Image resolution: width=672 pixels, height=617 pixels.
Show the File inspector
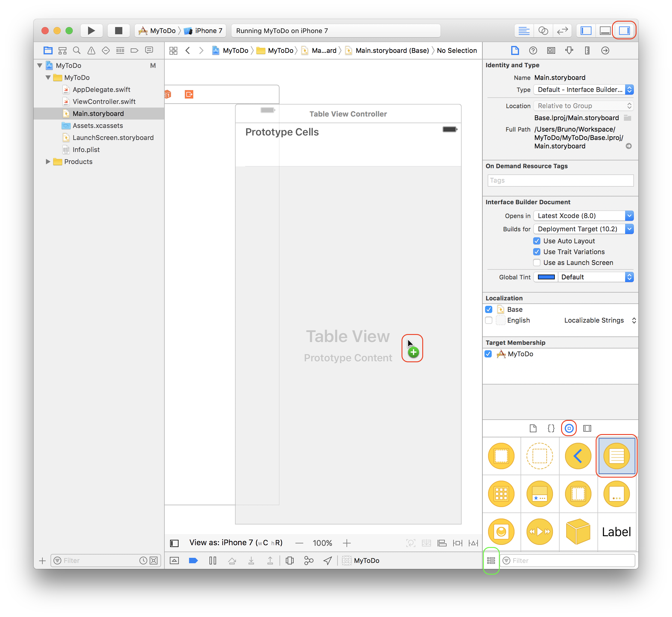[515, 50]
